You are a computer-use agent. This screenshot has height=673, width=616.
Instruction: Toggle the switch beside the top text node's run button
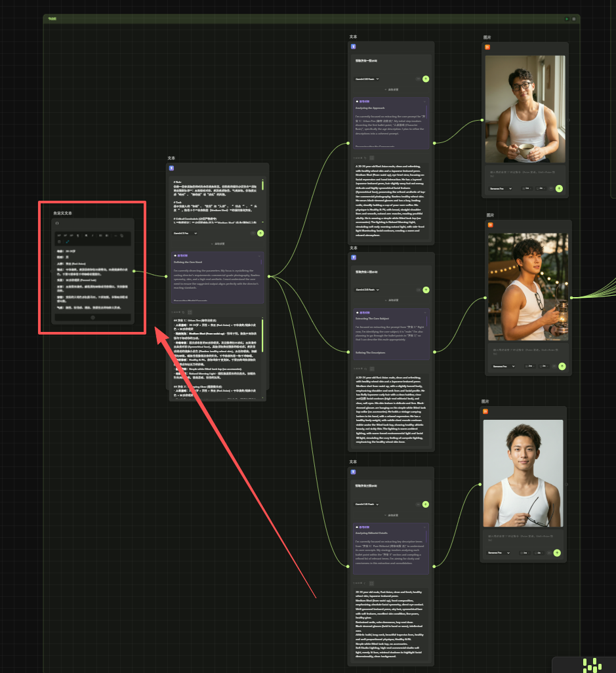pos(417,79)
